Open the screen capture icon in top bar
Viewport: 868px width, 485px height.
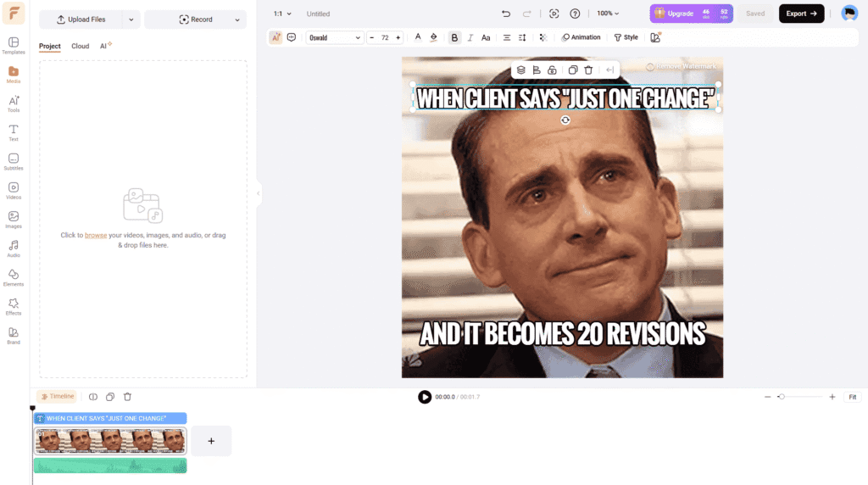coord(554,14)
